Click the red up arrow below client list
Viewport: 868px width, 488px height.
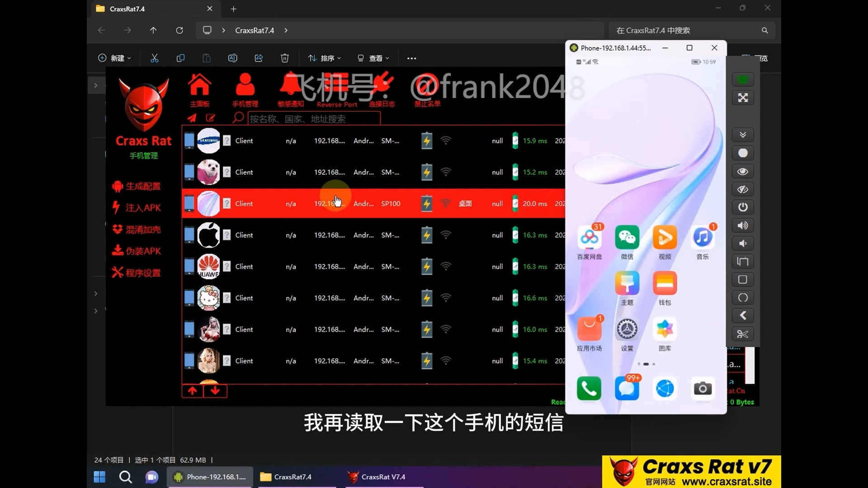193,391
